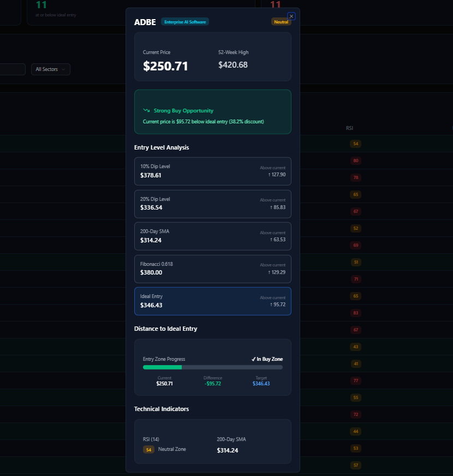Click the ↑ 85.83 difference value
The height and width of the screenshot is (476, 453).
[277, 207]
